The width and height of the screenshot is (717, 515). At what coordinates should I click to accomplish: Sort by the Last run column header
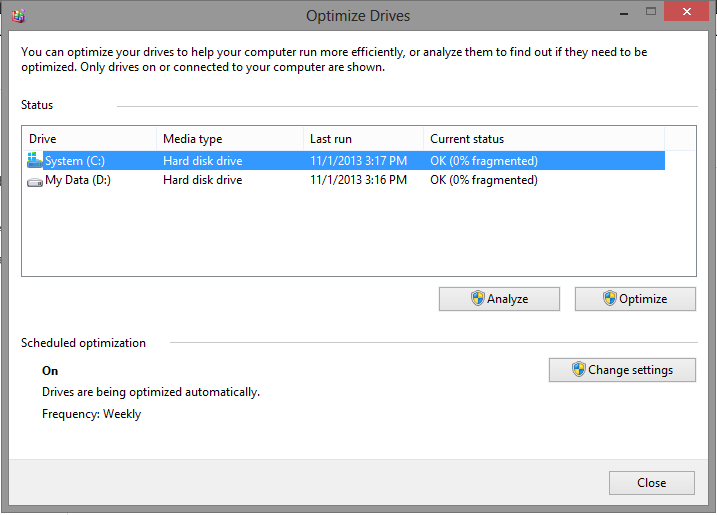(364, 139)
